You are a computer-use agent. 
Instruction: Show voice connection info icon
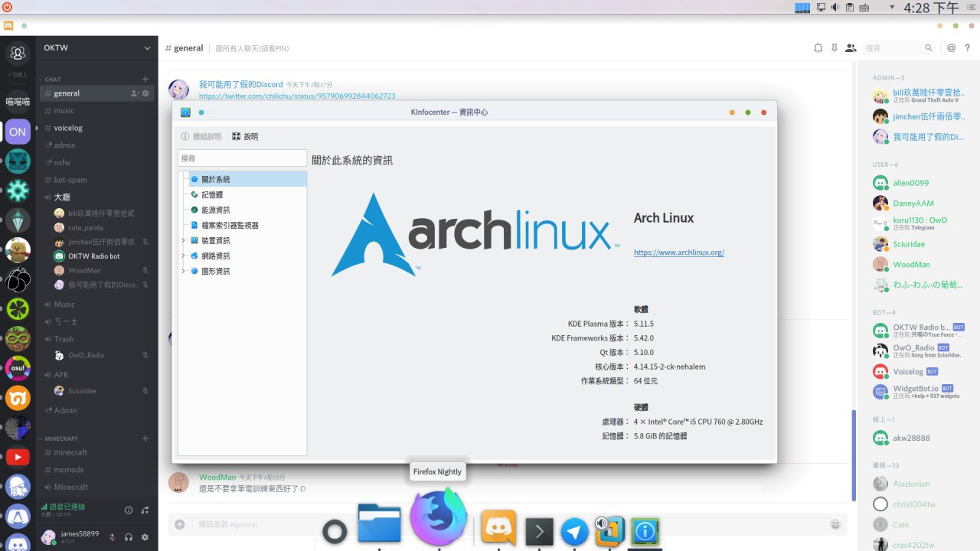(x=129, y=510)
